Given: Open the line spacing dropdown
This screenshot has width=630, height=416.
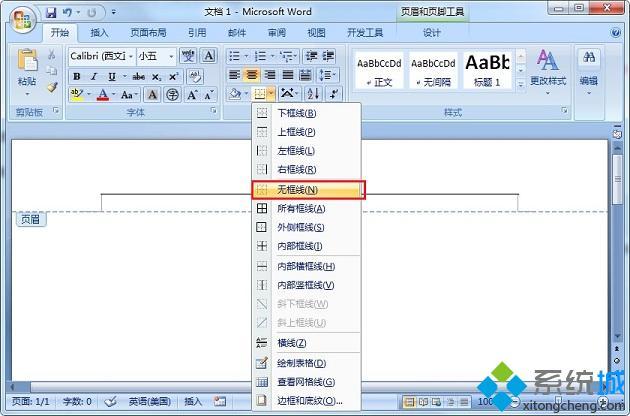Looking at the screenshot, I should [327, 75].
